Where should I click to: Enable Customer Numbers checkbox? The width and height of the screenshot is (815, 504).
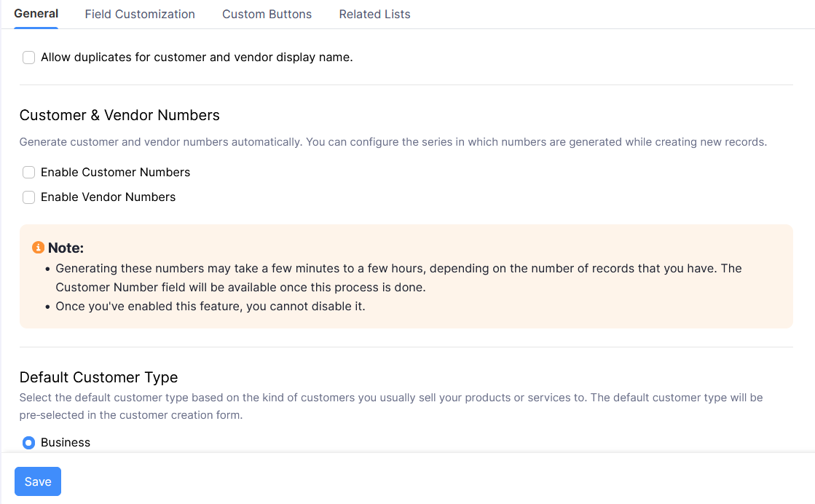28,173
